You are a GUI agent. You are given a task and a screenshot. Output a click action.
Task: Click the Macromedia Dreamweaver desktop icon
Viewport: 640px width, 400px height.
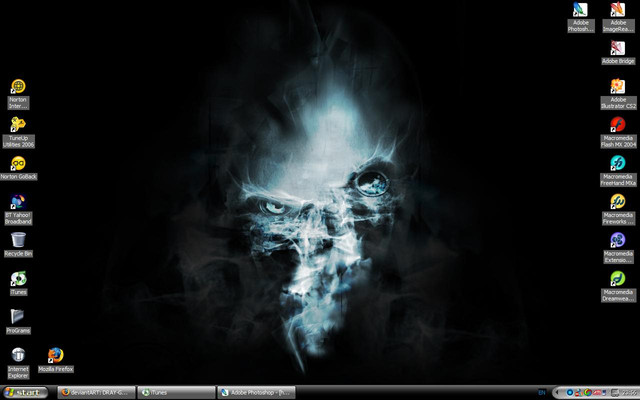click(x=618, y=287)
